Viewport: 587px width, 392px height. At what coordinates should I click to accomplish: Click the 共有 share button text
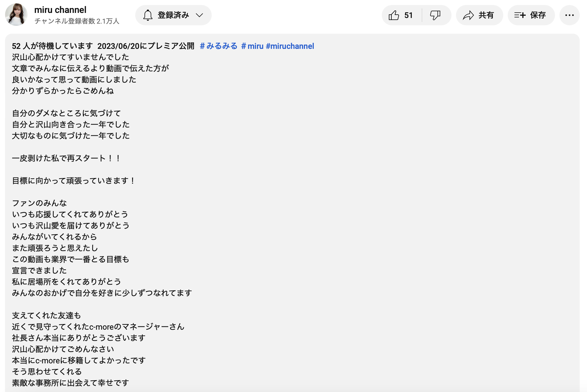486,15
